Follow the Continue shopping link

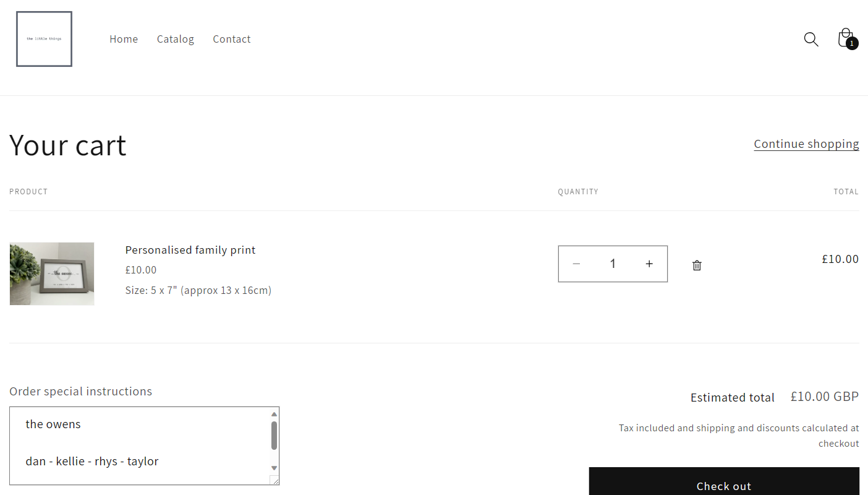806,144
